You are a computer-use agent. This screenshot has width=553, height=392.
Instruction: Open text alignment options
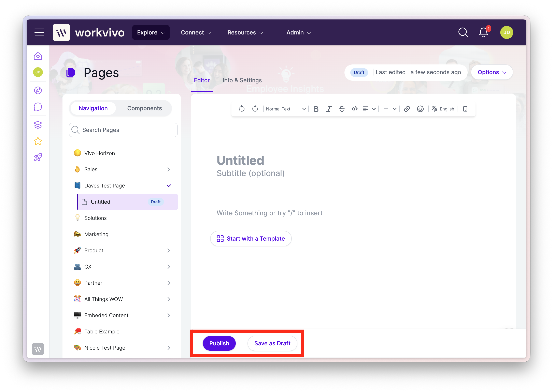click(369, 109)
